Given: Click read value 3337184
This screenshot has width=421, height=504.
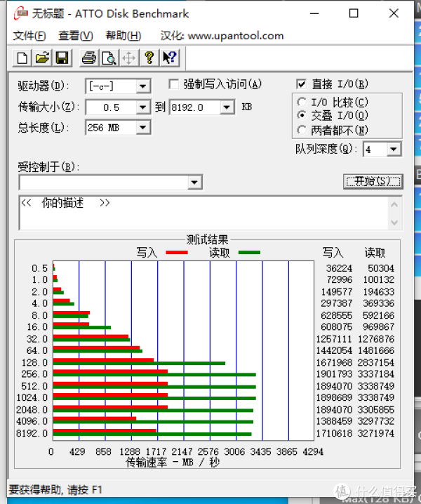Looking at the screenshot, I should [x=375, y=374].
